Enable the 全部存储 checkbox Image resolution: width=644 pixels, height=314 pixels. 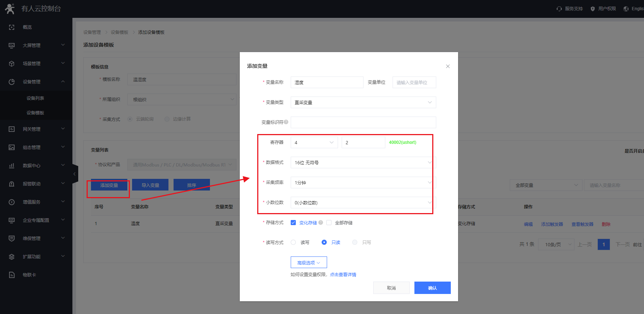329,223
